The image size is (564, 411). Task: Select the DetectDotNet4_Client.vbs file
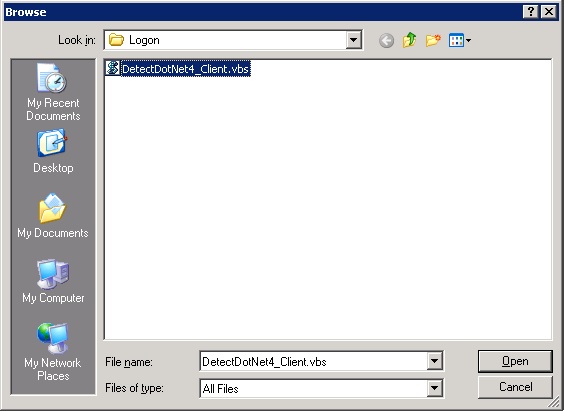point(178,69)
